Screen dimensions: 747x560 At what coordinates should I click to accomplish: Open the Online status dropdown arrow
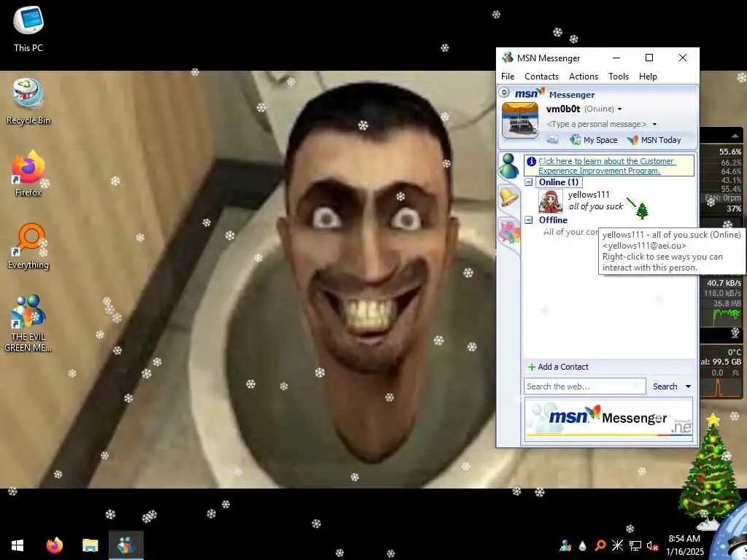[620, 109]
